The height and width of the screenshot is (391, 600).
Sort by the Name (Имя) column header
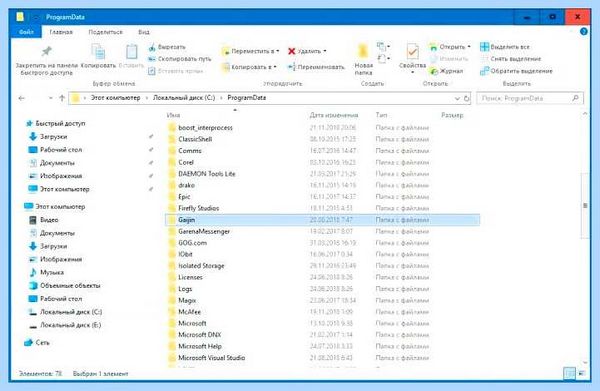pos(173,115)
